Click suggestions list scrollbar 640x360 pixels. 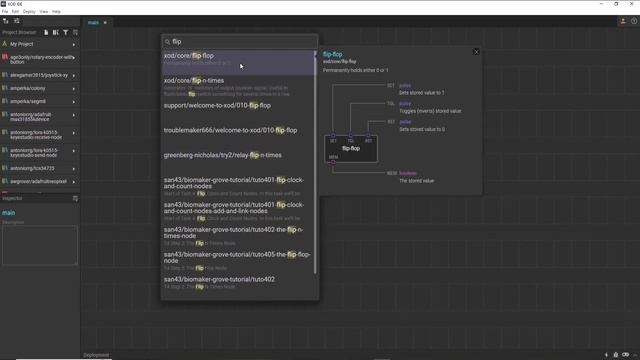click(x=315, y=162)
